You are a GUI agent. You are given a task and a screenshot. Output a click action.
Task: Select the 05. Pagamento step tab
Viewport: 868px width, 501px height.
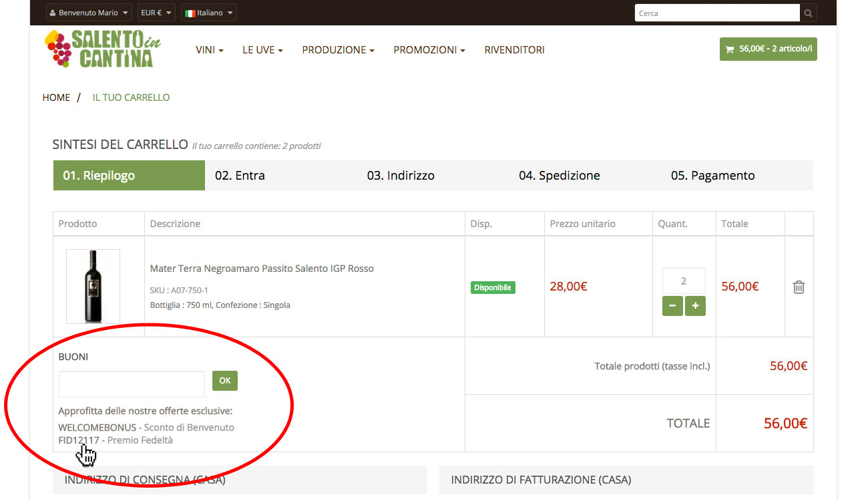(x=737, y=176)
